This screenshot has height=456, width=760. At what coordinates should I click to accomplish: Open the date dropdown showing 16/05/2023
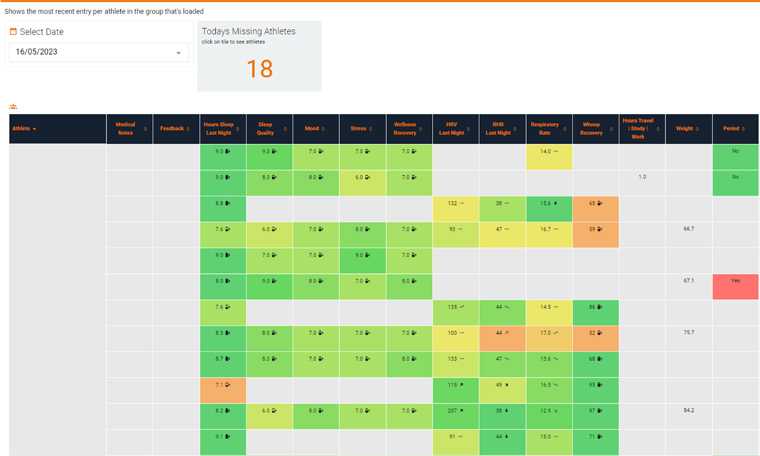point(98,52)
